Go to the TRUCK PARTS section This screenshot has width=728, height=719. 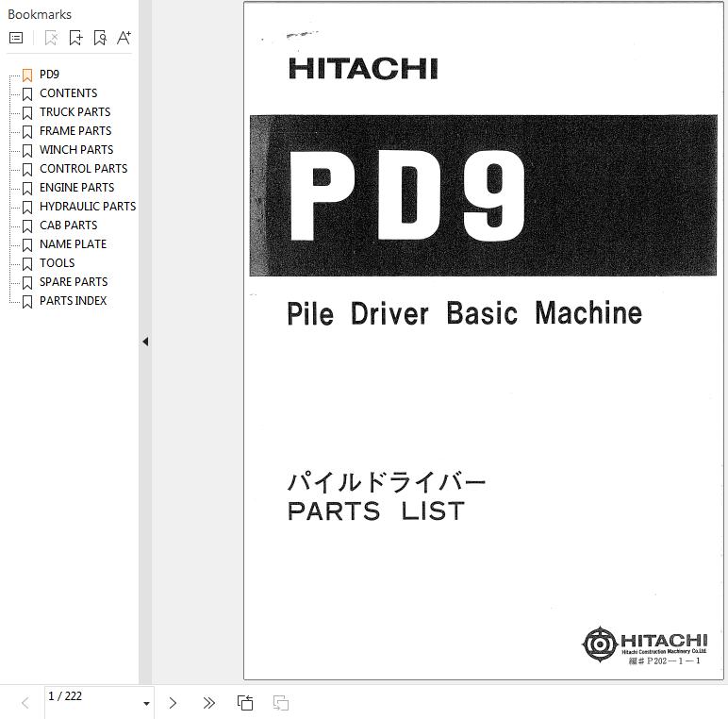[x=74, y=112]
